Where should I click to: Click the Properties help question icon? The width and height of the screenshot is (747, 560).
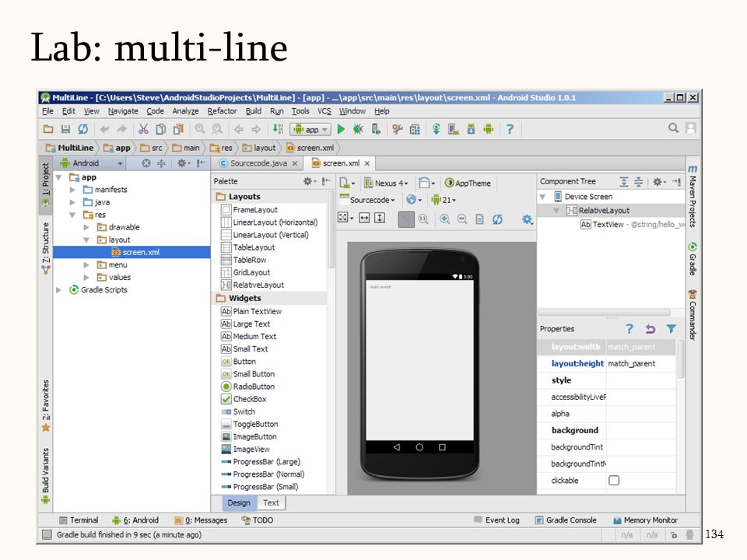[x=630, y=328]
